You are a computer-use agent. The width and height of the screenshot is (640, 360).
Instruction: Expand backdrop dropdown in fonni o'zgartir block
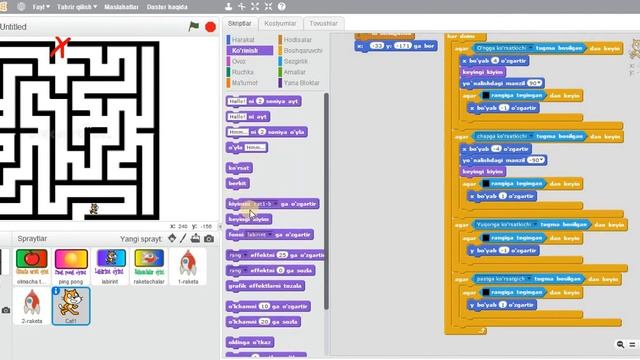269,235
